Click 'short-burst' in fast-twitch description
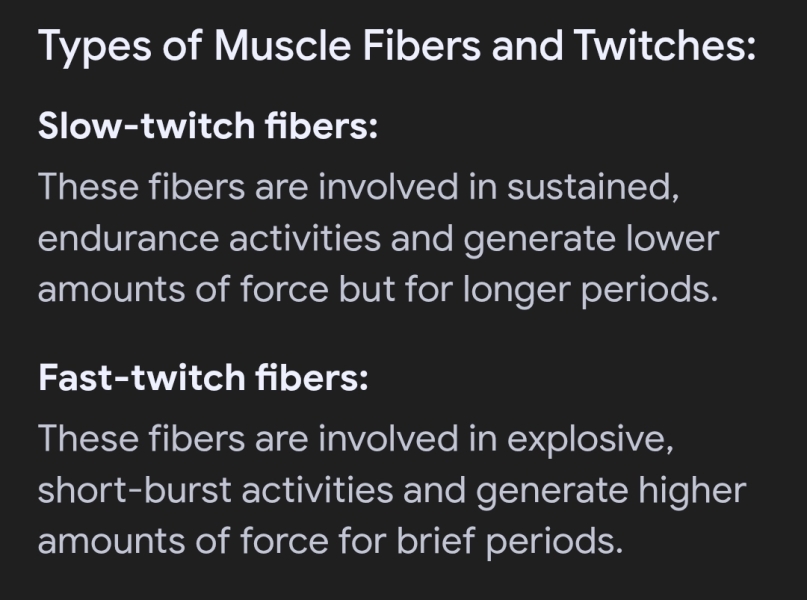The image size is (807, 600). (x=134, y=490)
